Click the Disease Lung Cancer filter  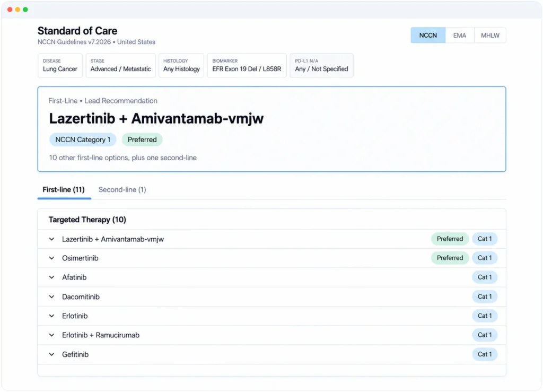60,65
